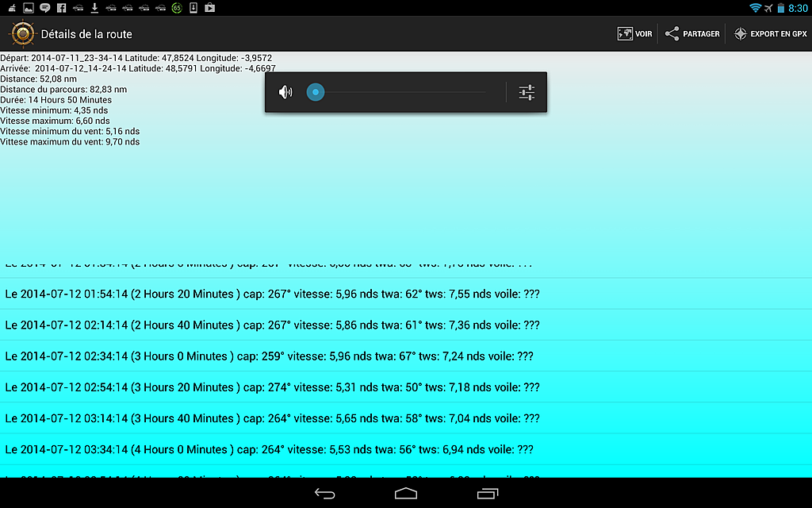This screenshot has height=508, width=812.
Task: Share the route with PARTAGER
Action: point(691,33)
